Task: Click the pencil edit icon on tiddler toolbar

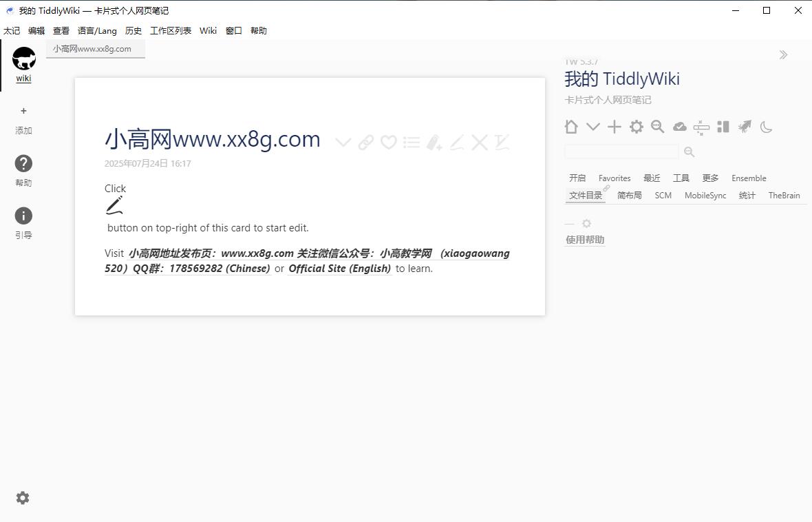Action: tap(457, 142)
